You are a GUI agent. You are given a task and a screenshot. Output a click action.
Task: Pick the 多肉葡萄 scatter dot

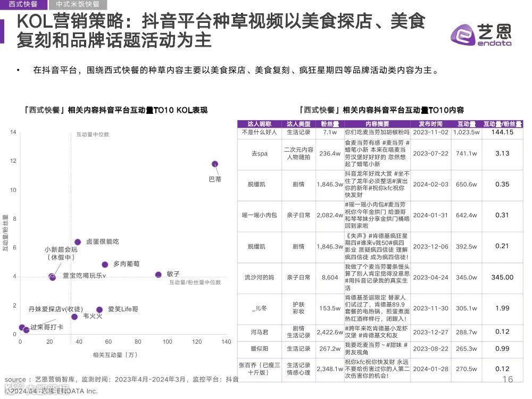(x=105, y=264)
